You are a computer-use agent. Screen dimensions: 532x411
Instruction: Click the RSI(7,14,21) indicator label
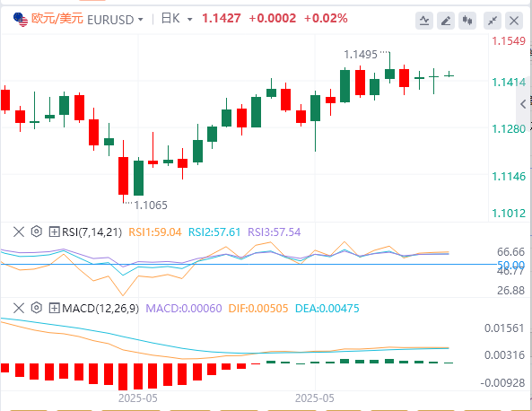(x=92, y=232)
